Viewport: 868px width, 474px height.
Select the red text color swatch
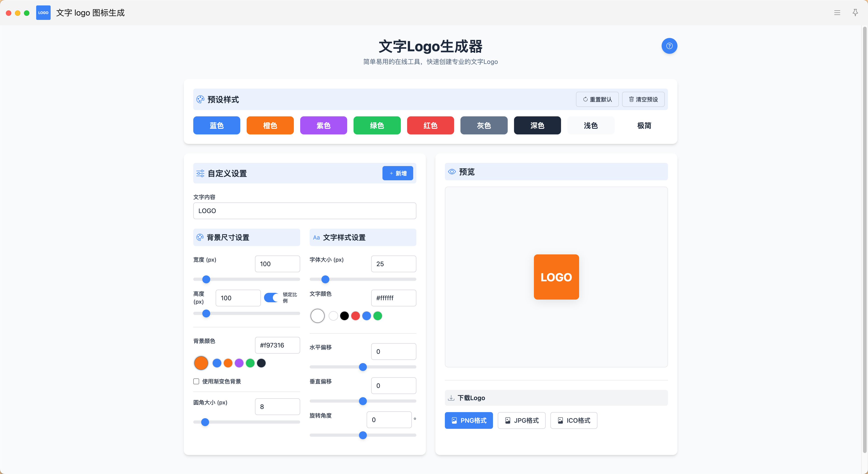[355, 316]
